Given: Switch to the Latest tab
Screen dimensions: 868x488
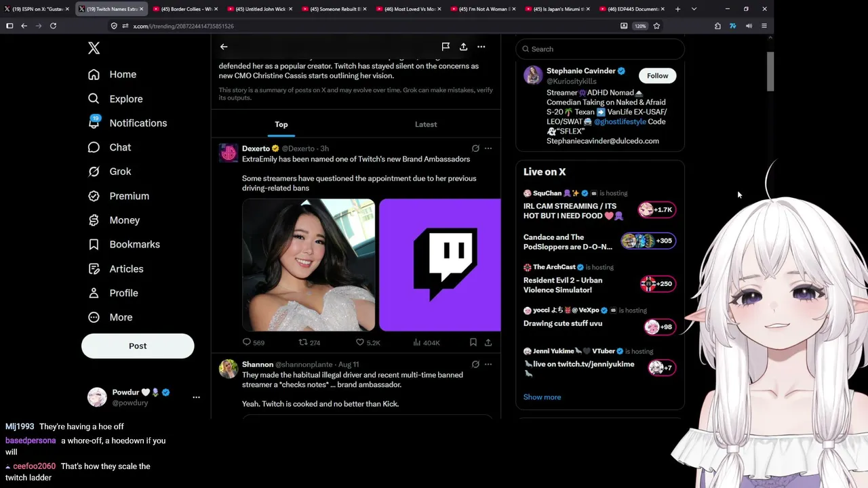Looking at the screenshot, I should (x=426, y=124).
